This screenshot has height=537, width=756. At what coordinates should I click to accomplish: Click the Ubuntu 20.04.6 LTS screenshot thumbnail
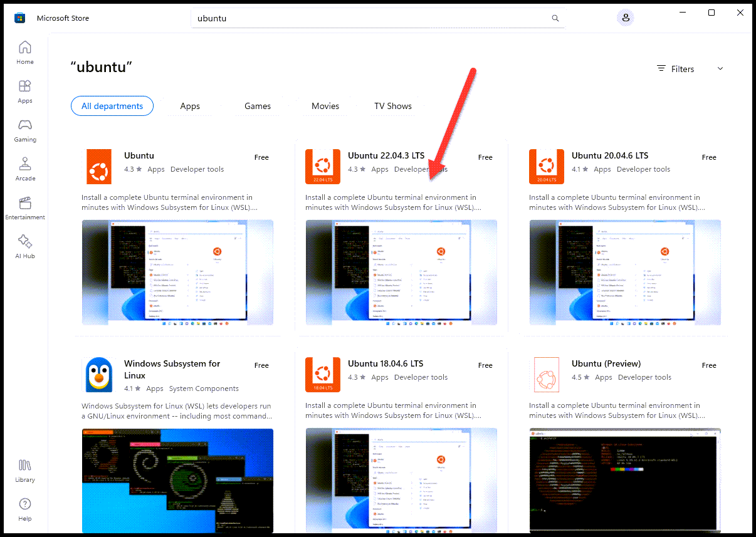pyautogui.click(x=625, y=272)
